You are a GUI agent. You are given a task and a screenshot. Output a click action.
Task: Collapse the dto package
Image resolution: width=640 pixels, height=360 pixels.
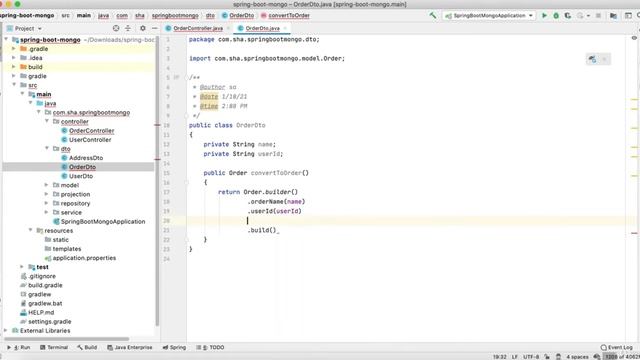[x=47, y=149]
